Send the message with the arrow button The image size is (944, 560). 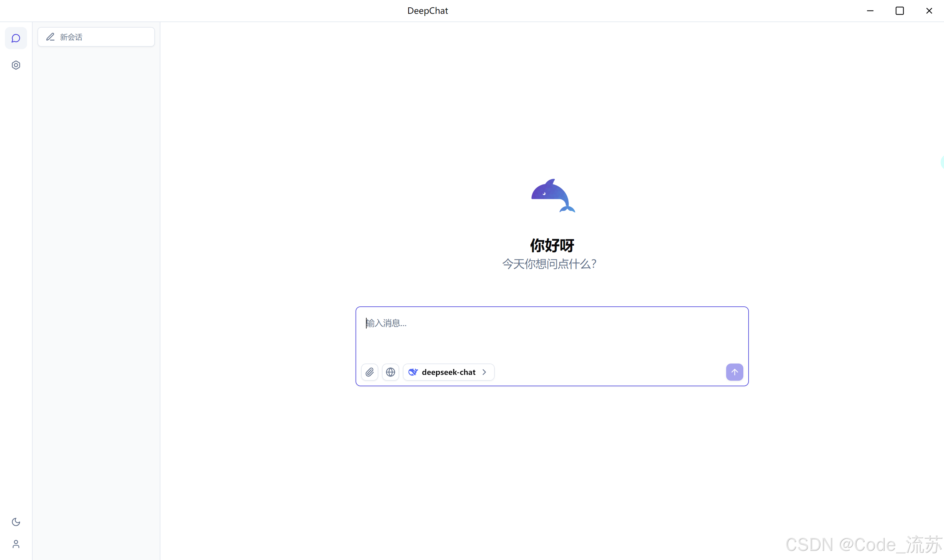pos(734,372)
